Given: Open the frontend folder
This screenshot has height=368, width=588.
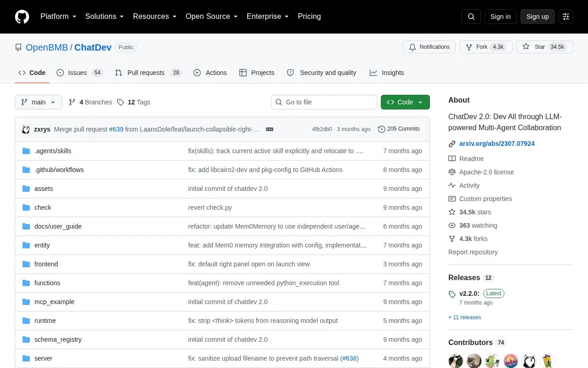Looking at the screenshot, I should pyautogui.click(x=46, y=264).
